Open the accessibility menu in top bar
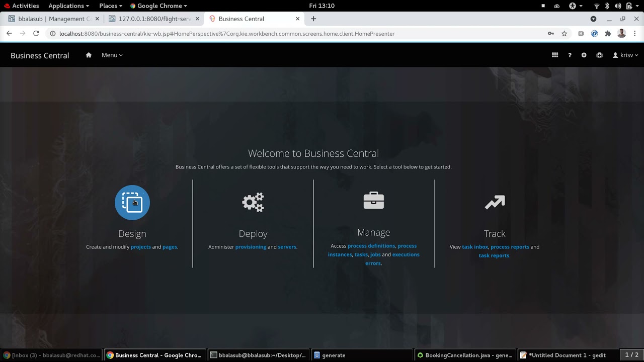This screenshot has height=362, width=644. point(575,6)
